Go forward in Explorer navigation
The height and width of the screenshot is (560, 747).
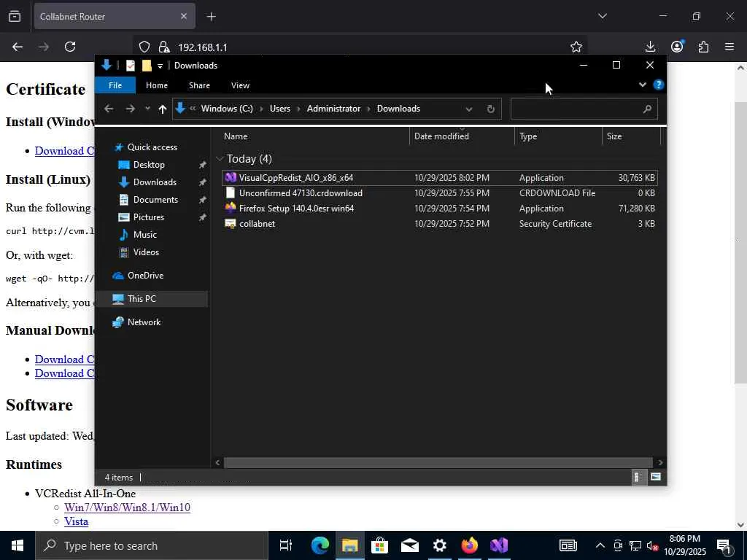130,109
